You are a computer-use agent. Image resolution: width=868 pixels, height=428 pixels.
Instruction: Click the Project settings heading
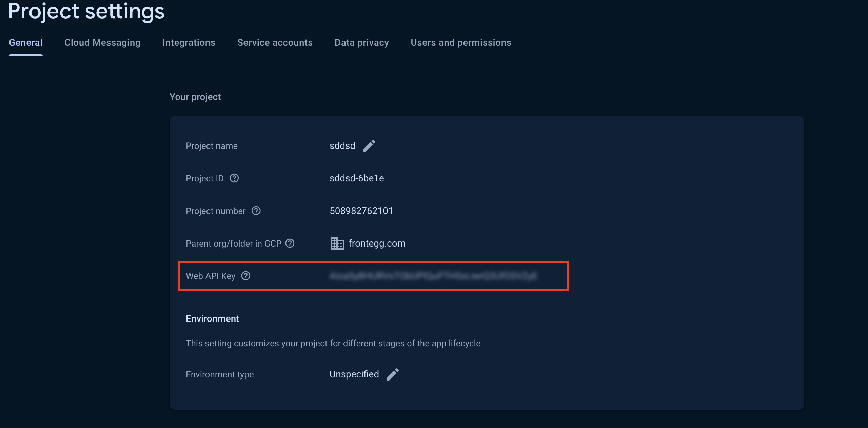click(86, 12)
